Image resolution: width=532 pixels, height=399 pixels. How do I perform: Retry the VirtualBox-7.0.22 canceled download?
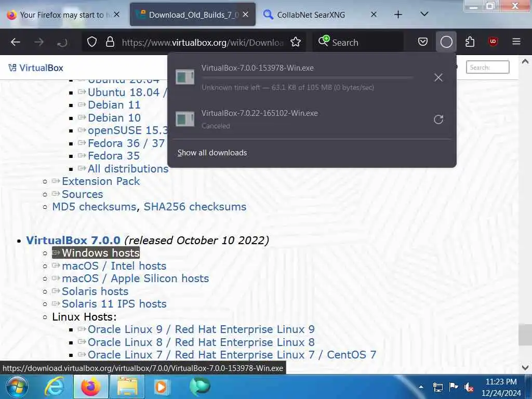438,119
